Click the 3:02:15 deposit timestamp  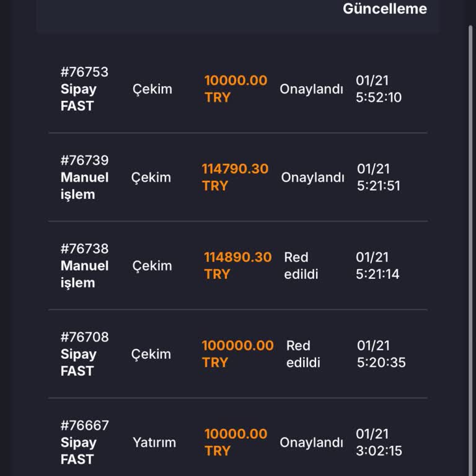[x=379, y=451]
